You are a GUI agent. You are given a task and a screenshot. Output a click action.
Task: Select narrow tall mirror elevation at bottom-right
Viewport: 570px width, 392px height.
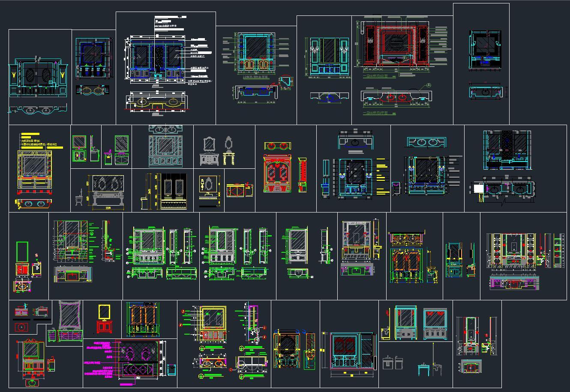coord(470,335)
